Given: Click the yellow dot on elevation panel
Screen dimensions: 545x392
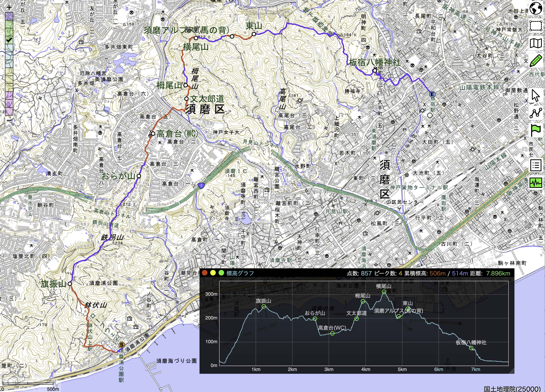Looking at the screenshot, I should [213, 273].
